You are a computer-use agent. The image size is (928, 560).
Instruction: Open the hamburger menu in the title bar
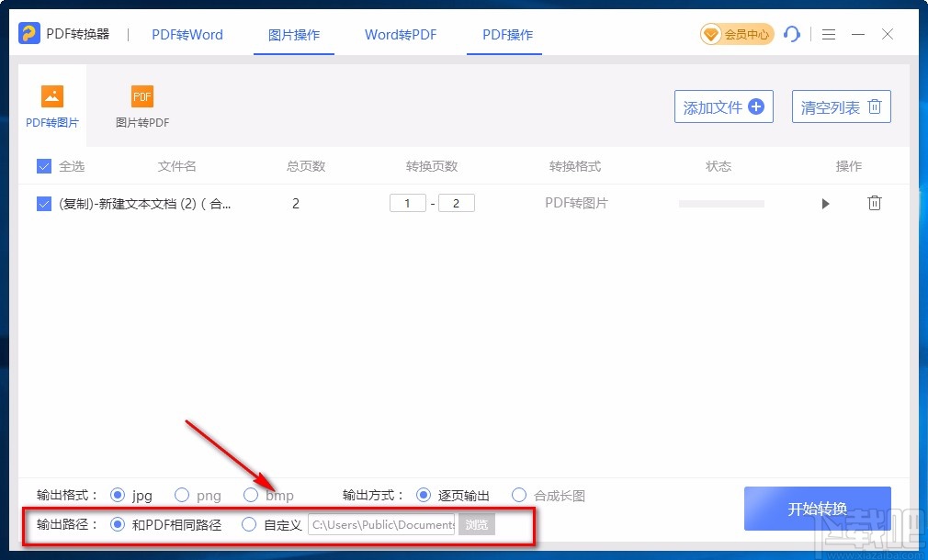coord(828,34)
